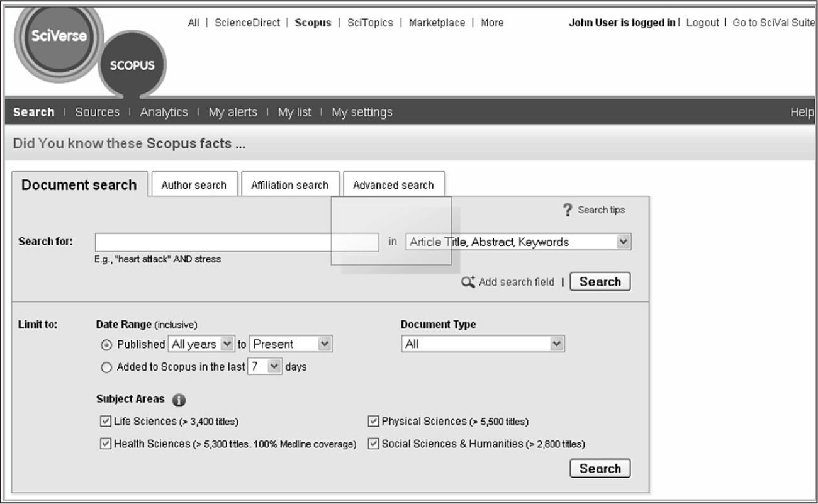
Task: Toggle Social Sciences & Humanities checkbox
Action: [x=373, y=444]
